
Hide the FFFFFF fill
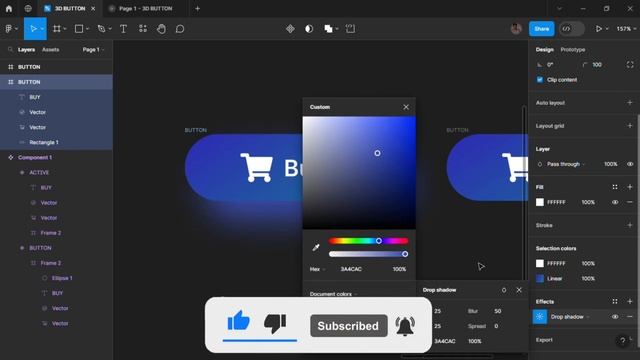tap(615, 202)
